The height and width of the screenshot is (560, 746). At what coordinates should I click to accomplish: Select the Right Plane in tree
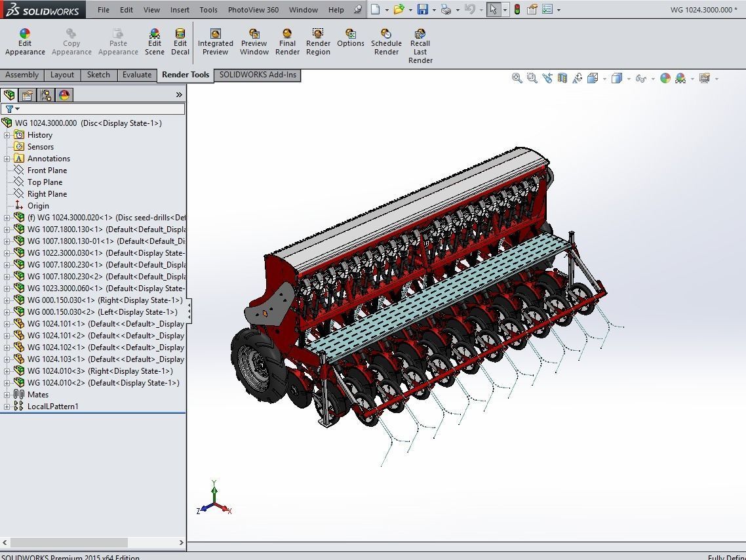pos(47,194)
